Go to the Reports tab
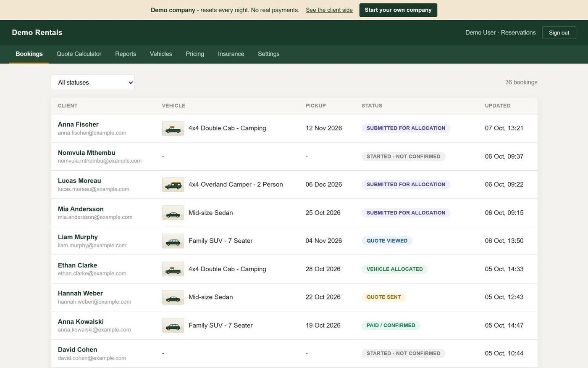This screenshot has height=368, width=588. [x=126, y=54]
